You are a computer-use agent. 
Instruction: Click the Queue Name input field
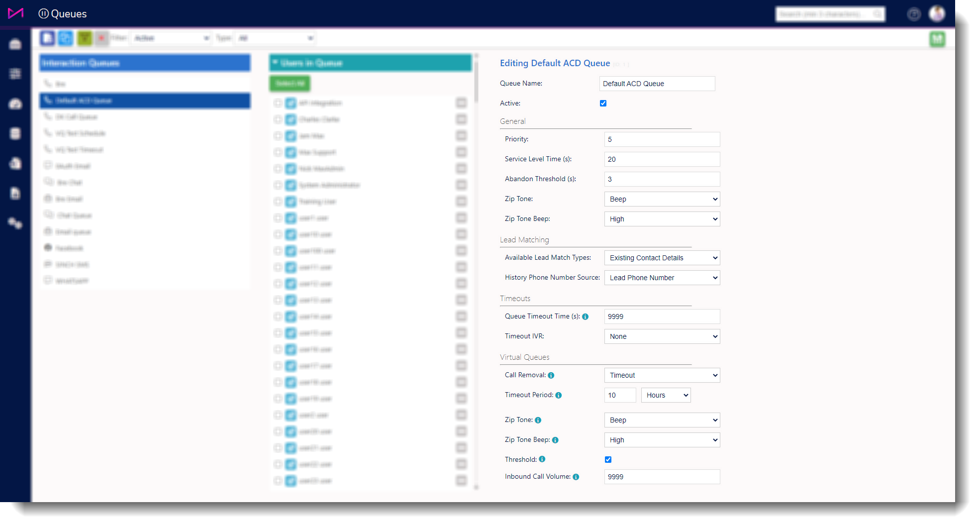pyautogui.click(x=657, y=84)
